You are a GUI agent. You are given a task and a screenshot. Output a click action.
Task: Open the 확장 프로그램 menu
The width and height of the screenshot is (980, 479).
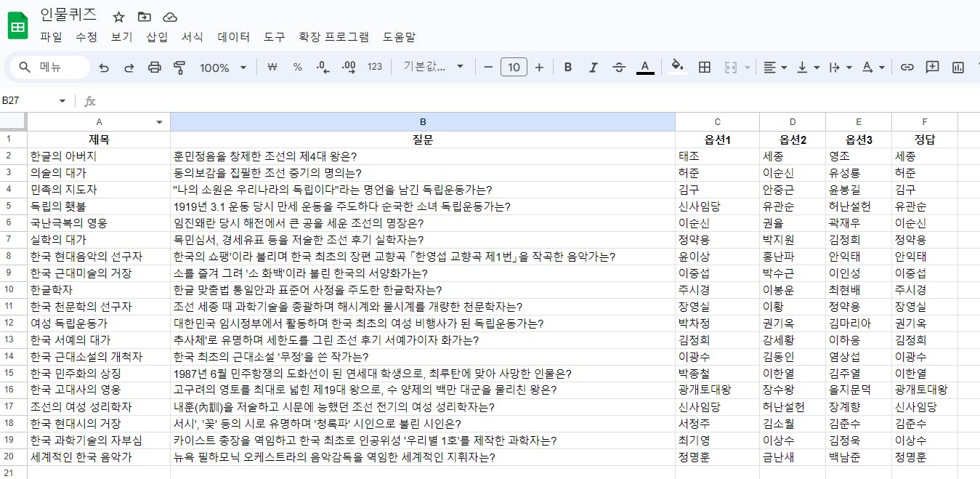334,37
